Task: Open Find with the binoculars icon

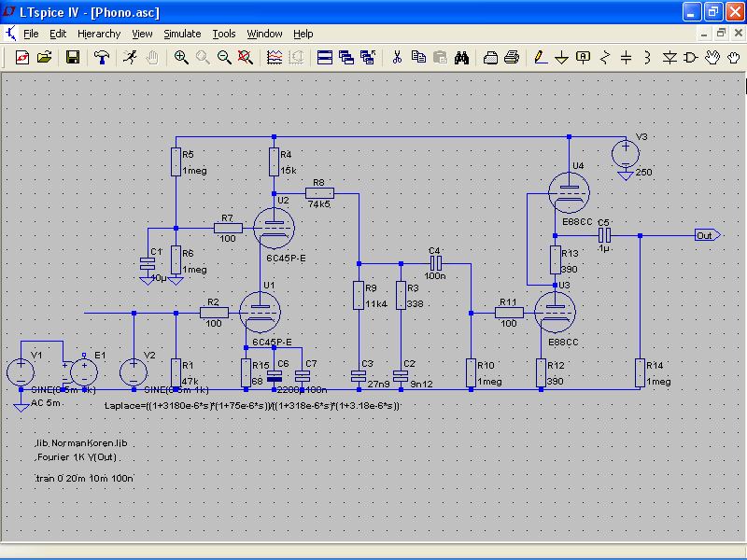Action: (461, 58)
